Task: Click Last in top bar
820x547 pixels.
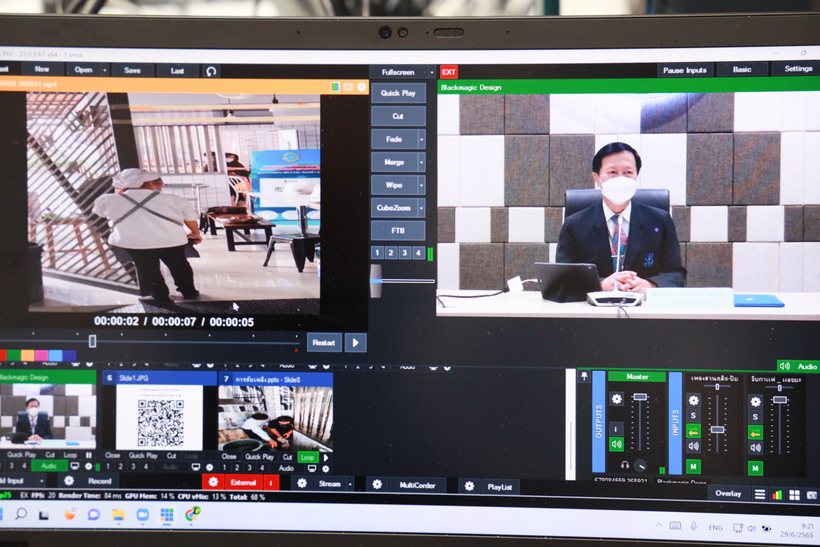Action: (177, 71)
